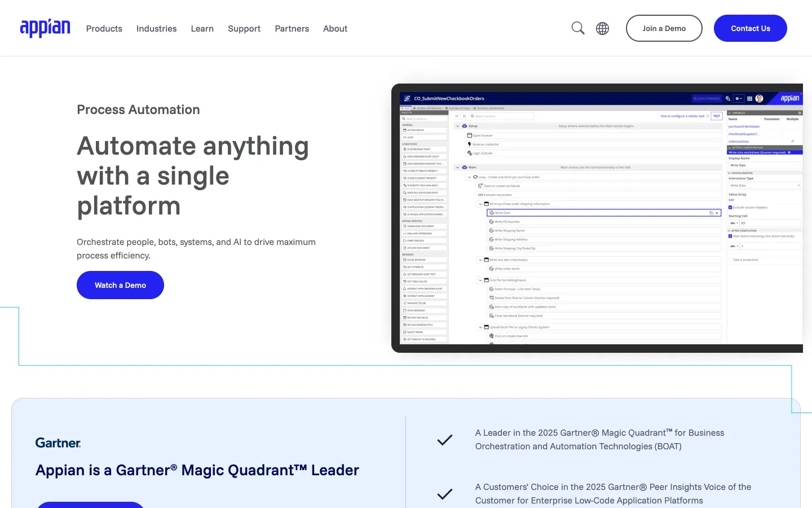Click the copy icon on the selected Write Date row
Viewport: 812px width, 508px height.
711,213
